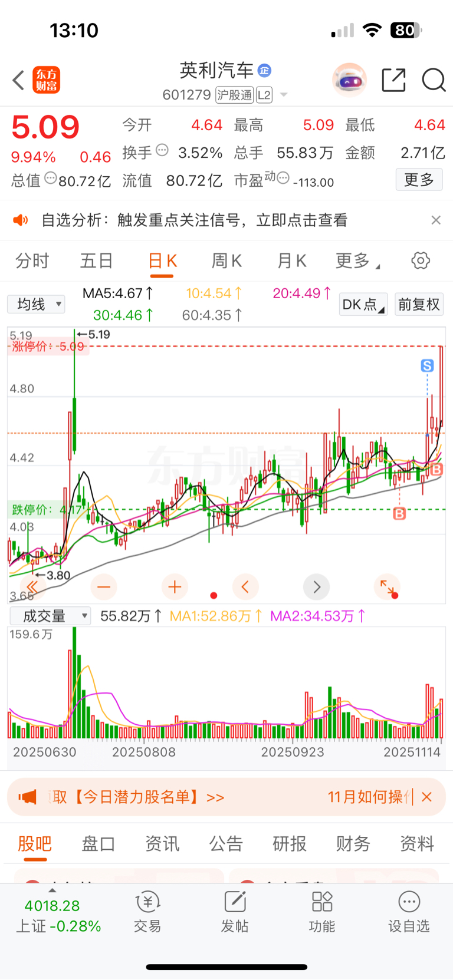
Task: Open the 均线 indicator dropdown
Action: point(36,304)
